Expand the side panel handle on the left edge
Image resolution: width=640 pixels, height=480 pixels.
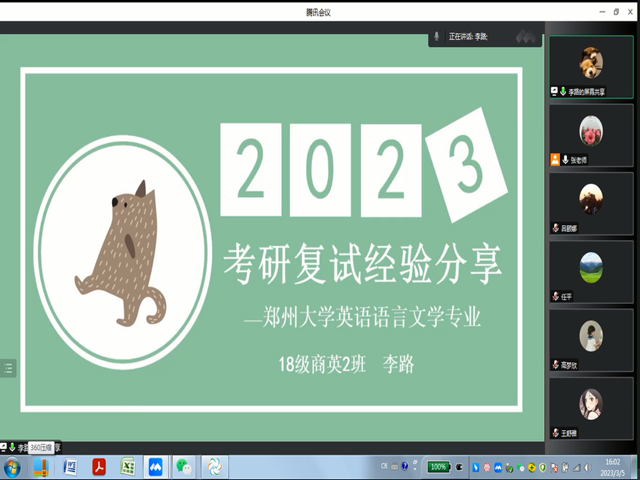pos(8,368)
